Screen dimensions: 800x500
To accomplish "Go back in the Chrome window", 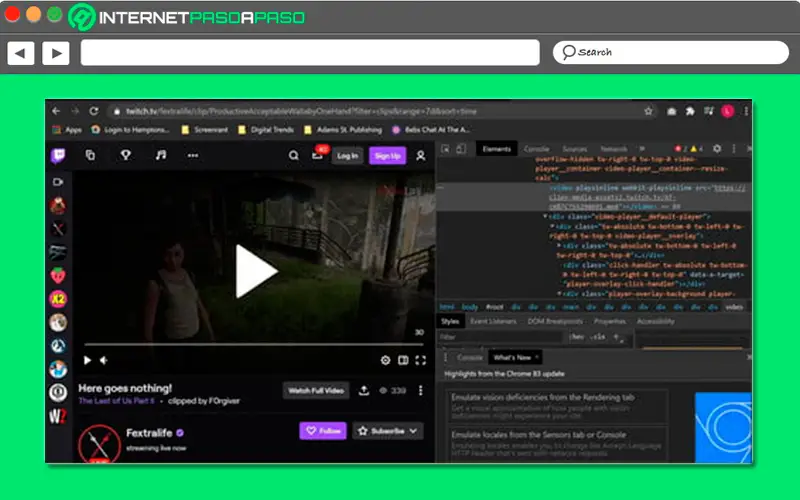I will (56, 111).
